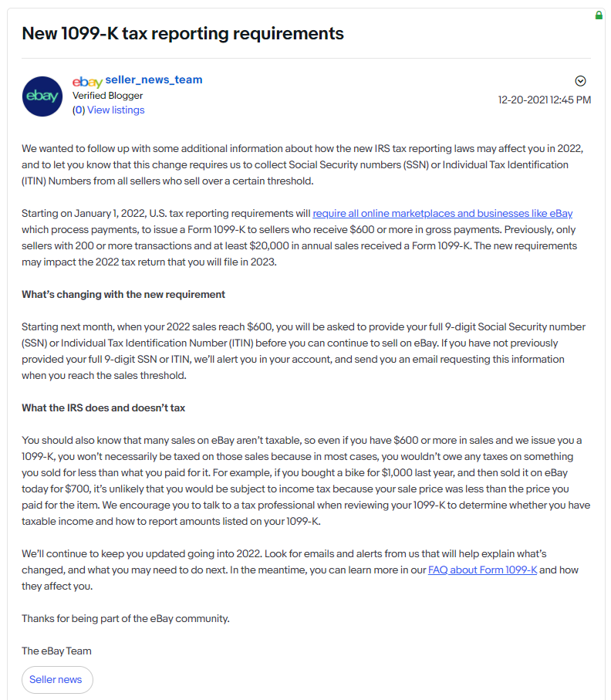
Task: Click the 'What the IRS does and doesn't tax' heading
Action: [x=103, y=407]
